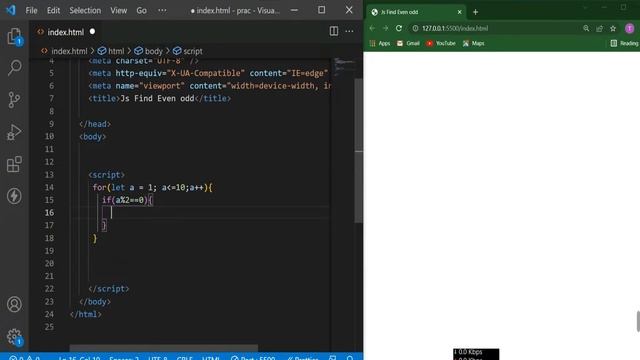Click index.html in the breadcrumb

(x=69, y=51)
